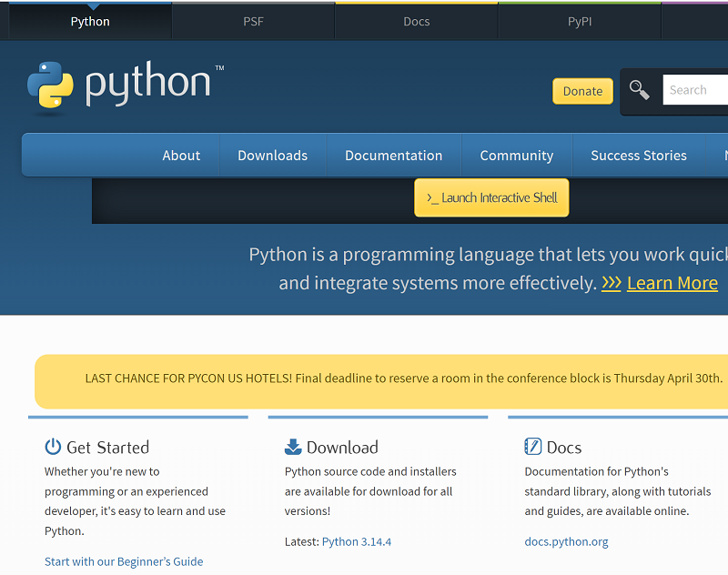Click the Get Started power icon

(53, 447)
